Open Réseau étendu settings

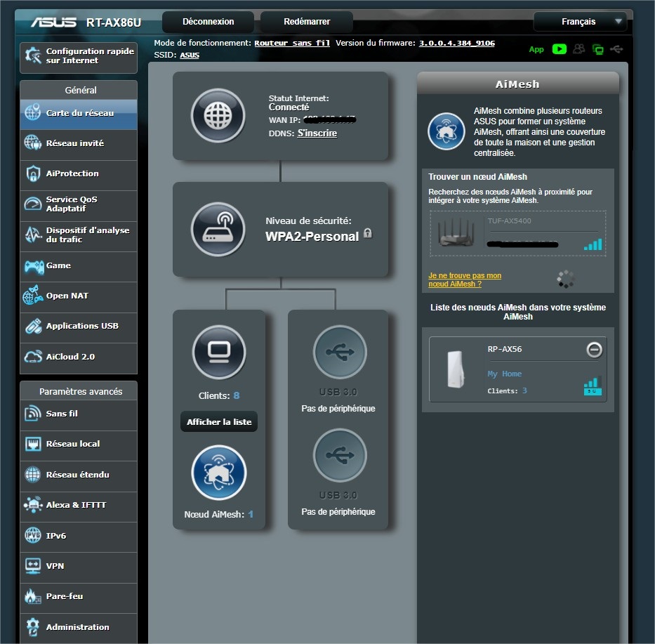pyautogui.click(x=79, y=475)
